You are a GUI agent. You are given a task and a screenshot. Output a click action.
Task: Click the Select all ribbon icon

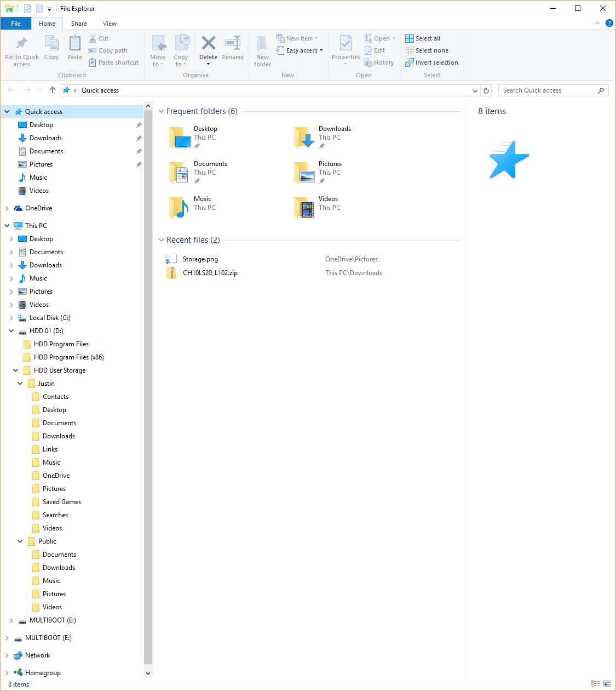(410, 38)
